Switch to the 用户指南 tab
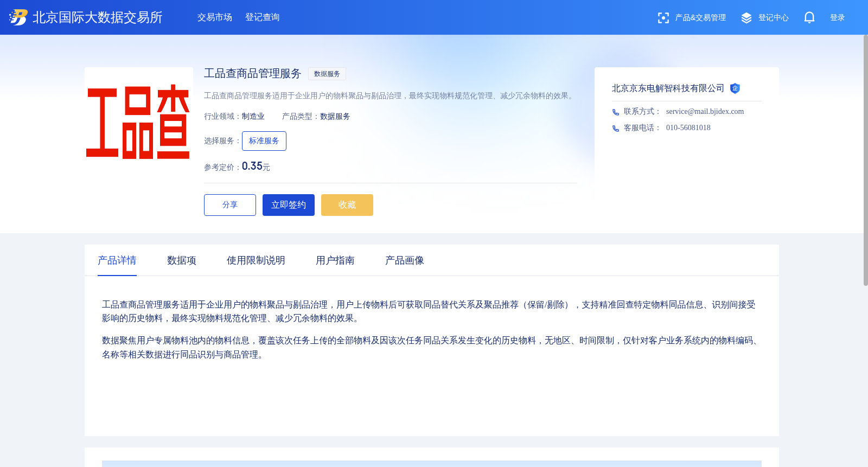This screenshot has width=868, height=467. (x=335, y=260)
